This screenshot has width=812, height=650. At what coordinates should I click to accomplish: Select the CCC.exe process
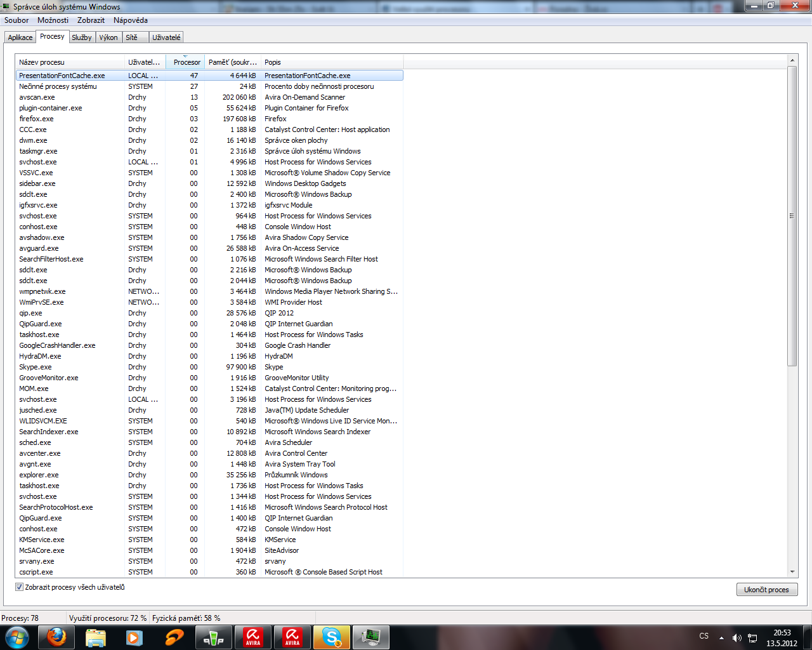(209, 129)
